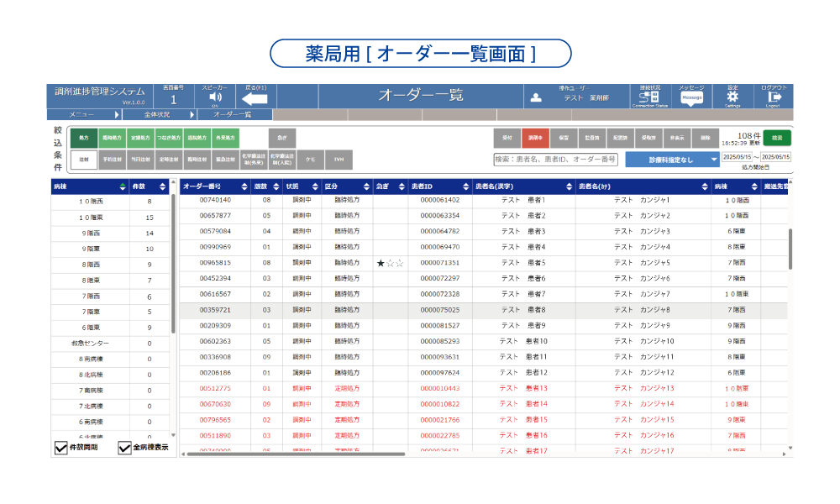840x504 pixels.
Task: Toggle the 全病棟表示 checkbox
Action: 125,448
